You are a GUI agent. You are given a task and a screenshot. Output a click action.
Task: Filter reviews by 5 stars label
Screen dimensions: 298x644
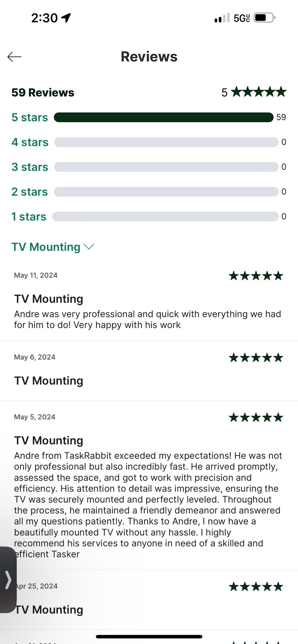point(30,117)
